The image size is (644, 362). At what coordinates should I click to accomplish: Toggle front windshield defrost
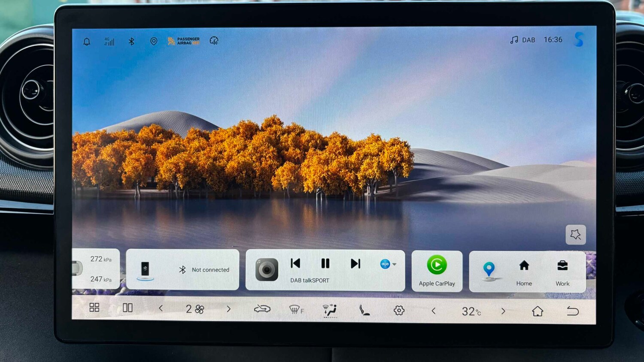click(296, 309)
